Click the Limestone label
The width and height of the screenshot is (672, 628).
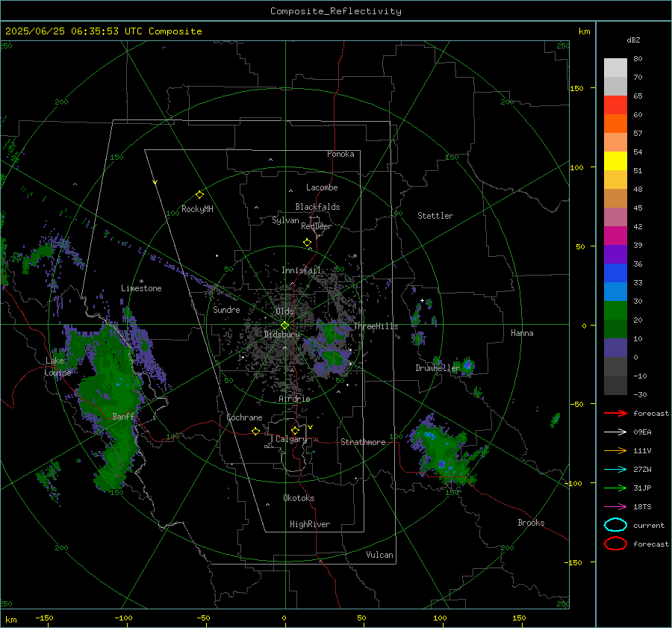click(141, 288)
